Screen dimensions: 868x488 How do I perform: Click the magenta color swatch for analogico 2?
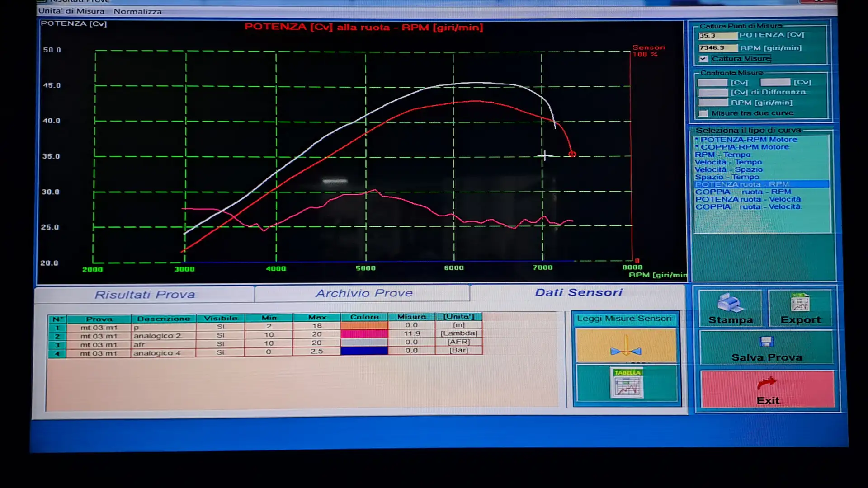click(364, 334)
